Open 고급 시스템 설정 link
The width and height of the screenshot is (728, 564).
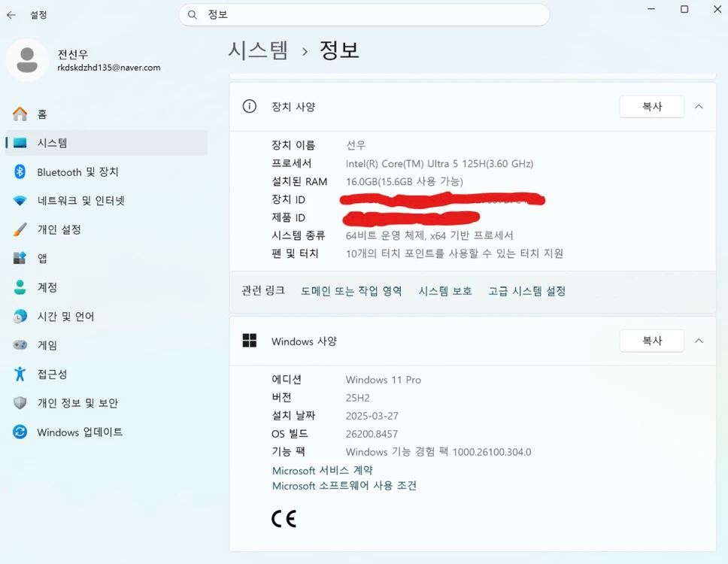tap(526, 291)
